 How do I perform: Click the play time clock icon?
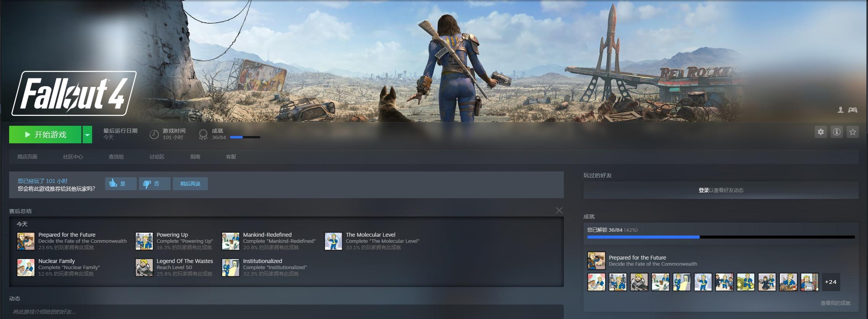(x=154, y=134)
